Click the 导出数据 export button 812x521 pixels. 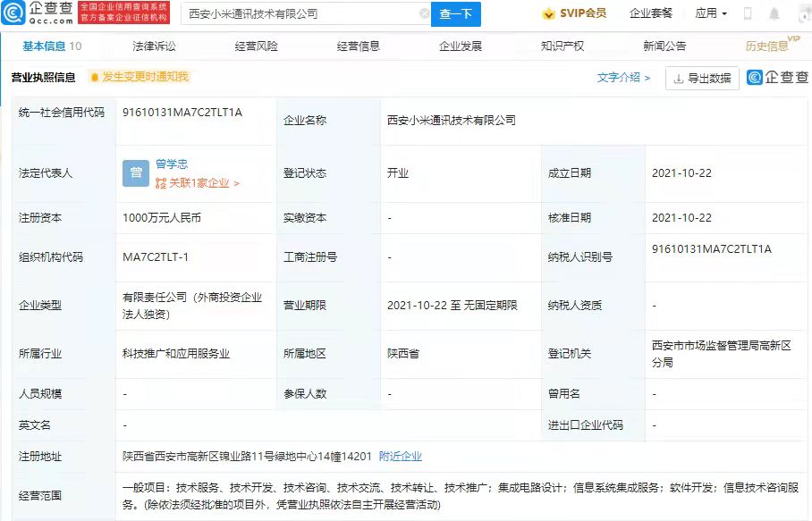[702, 78]
